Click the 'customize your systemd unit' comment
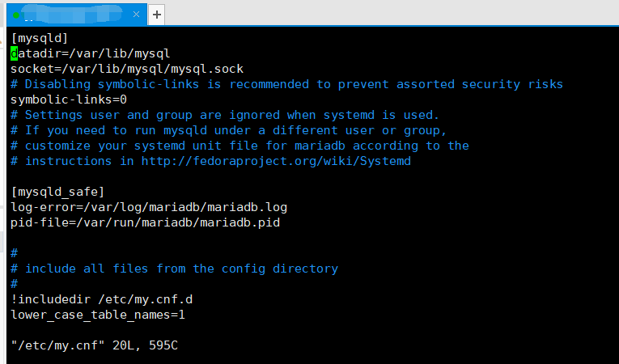This screenshot has height=364, width=619. tap(240, 146)
